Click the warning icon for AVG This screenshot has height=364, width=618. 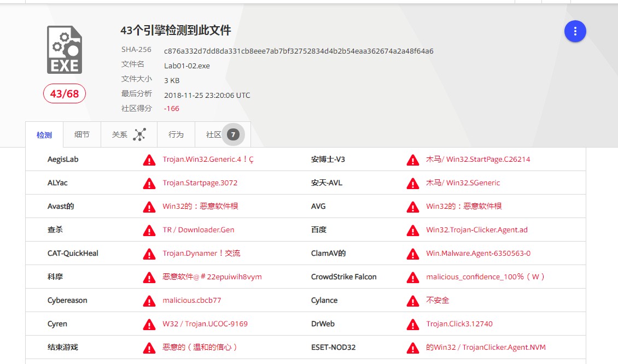pos(413,207)
